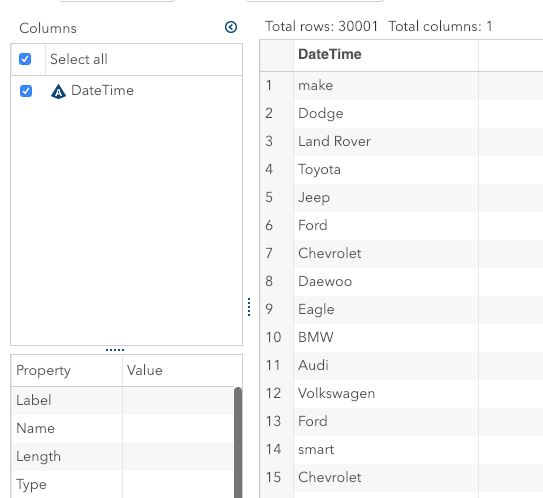Click the cell containing 'Jeep'
Screen dimensions: 543x498
386,198
